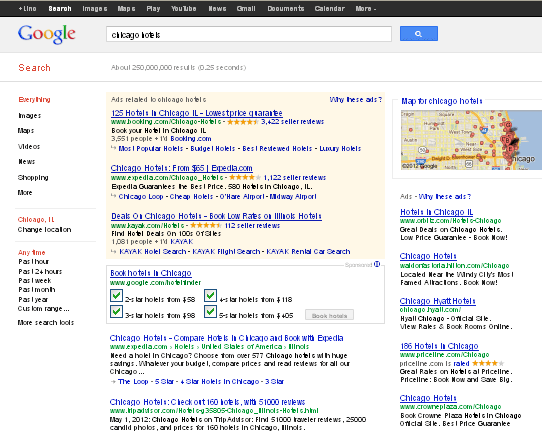Select Past hour time filter

click(34, 262)
